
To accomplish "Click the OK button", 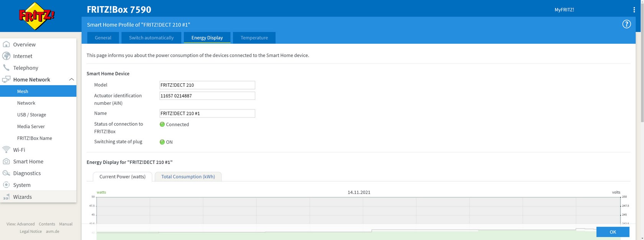I will coord(613,232).
